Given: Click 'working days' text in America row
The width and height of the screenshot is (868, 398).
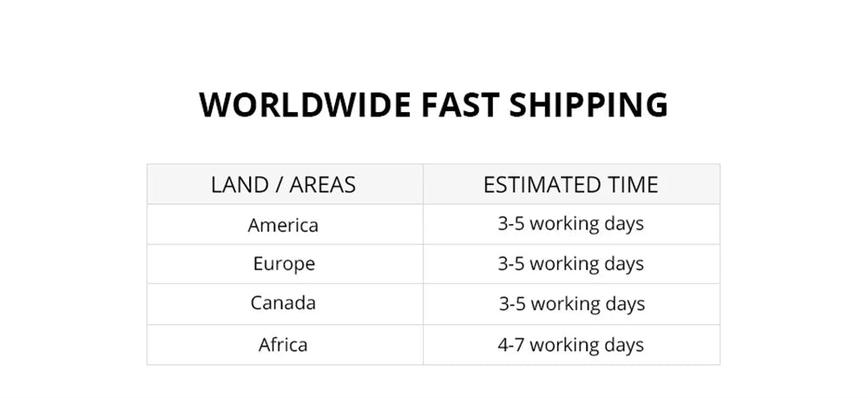Looking at the screenshot, I should tap(587, 223).
